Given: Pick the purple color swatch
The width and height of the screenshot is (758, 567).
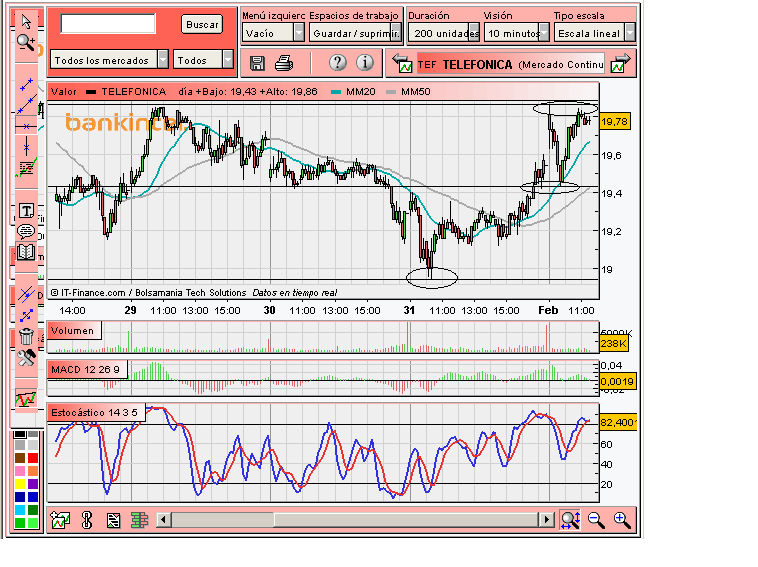Looking at the screenshot, I should pyautogui.click(x=33, y=484).
